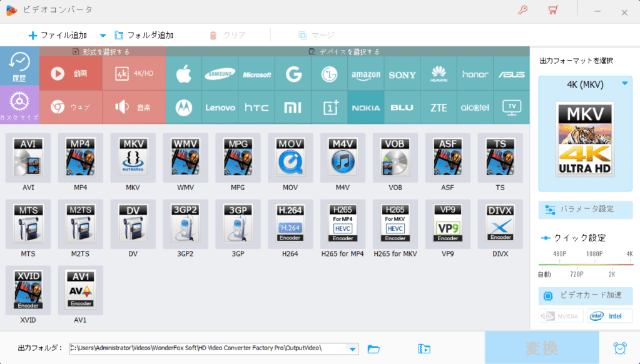Pick the MKV Matroska format icon
The height and width of the screenshot is (364, 640).
(x=133, y=158)
